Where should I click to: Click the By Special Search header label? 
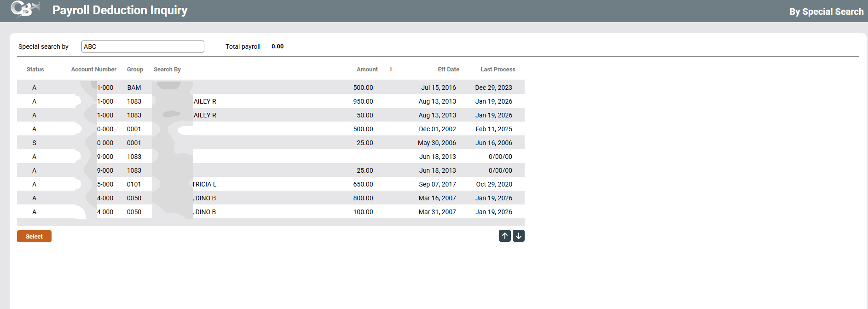826,12
